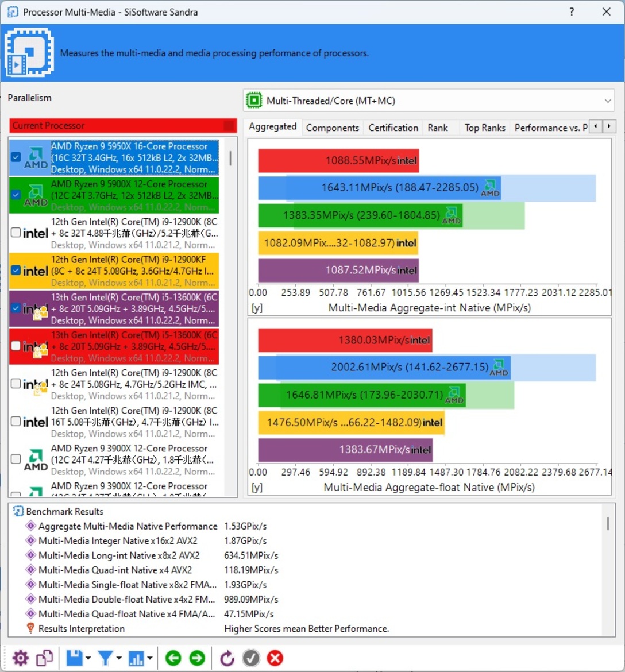Click the green 1646.81MPix/s chart bar
The width and height of the screenshot is (625, 672).
click(362, 395)
